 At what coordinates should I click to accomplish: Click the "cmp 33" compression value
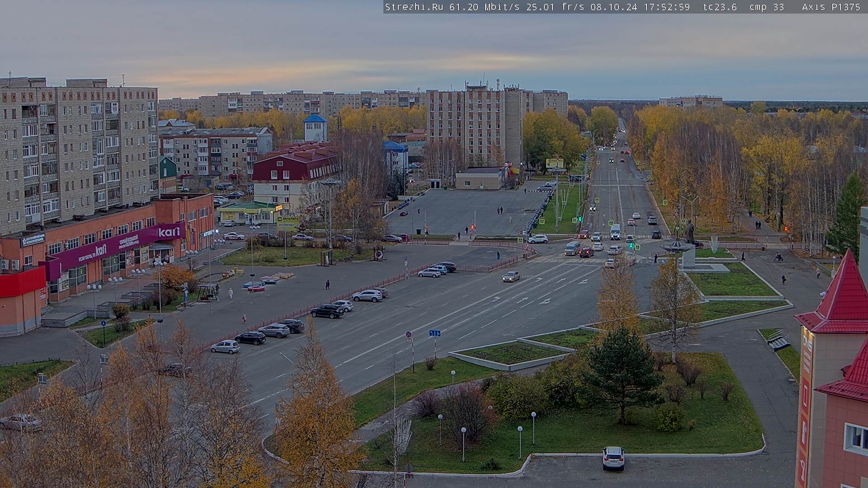point(767,7)
